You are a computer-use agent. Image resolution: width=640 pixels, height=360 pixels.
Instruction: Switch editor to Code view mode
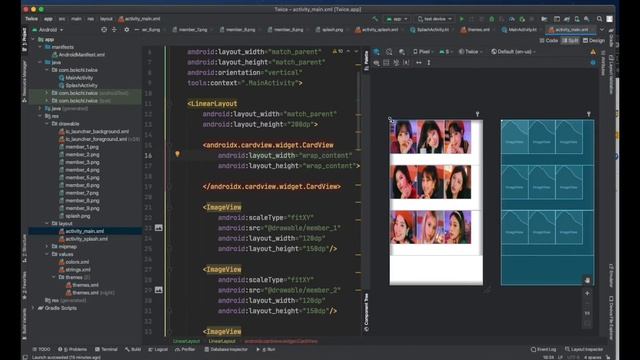pos(549,40)
